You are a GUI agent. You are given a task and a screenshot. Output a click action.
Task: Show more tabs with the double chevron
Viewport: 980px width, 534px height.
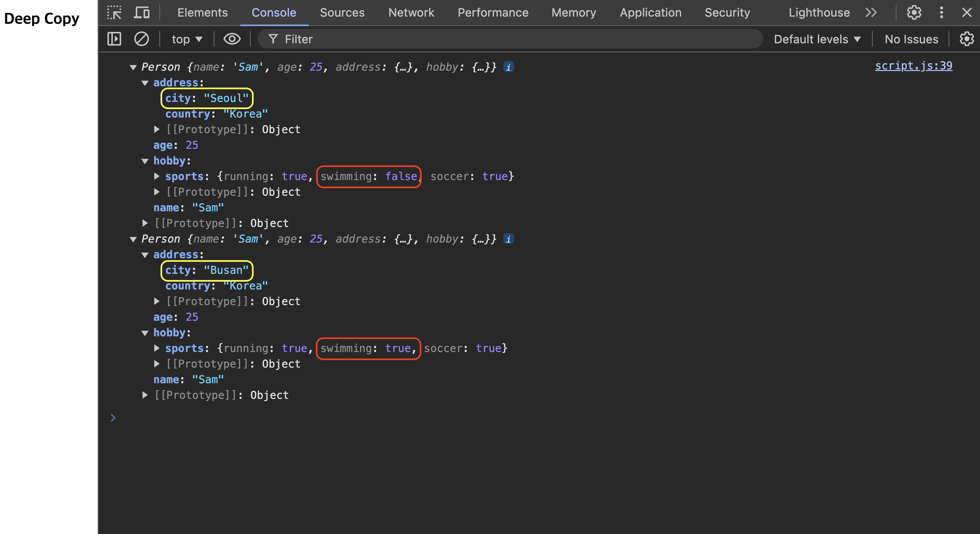click(x=871, y=13)
